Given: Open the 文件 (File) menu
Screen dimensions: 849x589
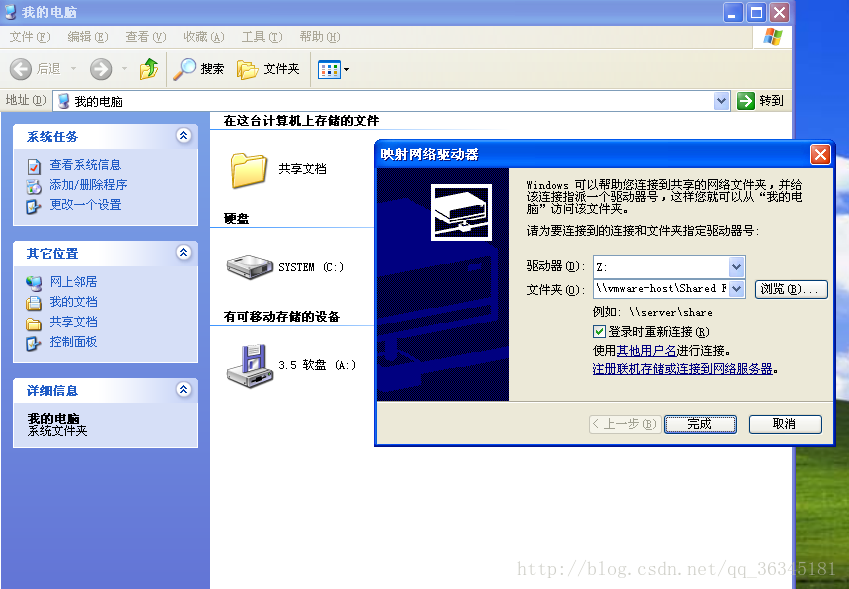Looking at the screenshot, I should 30,37.
